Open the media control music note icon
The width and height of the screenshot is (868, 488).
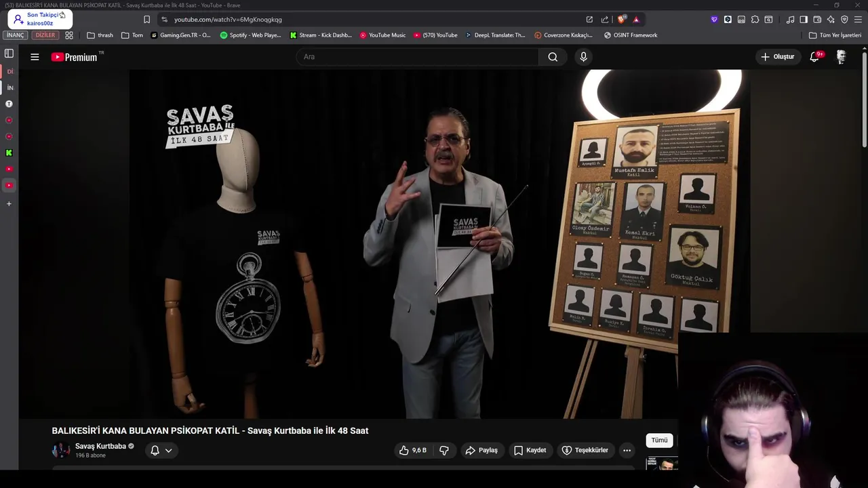pyautogui.click(x=790, y=20)
